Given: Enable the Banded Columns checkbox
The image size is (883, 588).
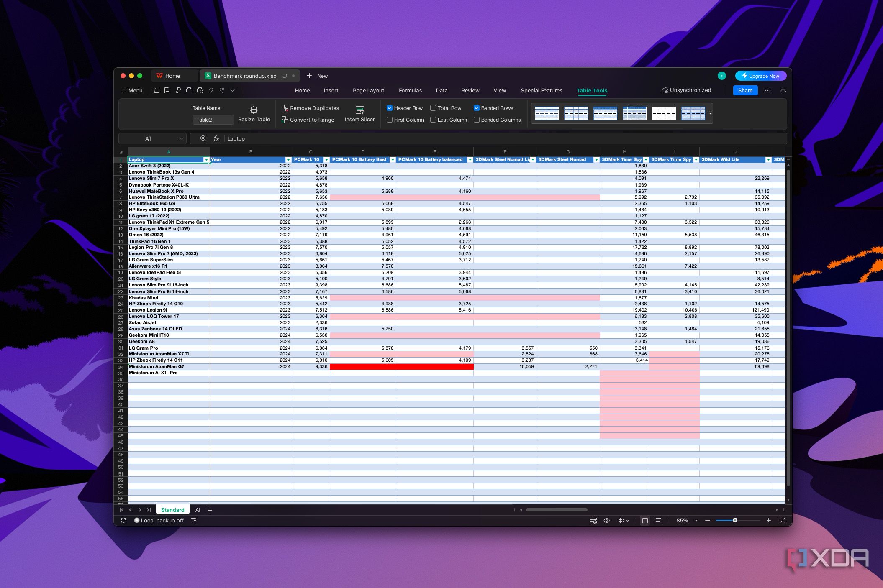Looking at the screenshot, I should coord(476,120).
